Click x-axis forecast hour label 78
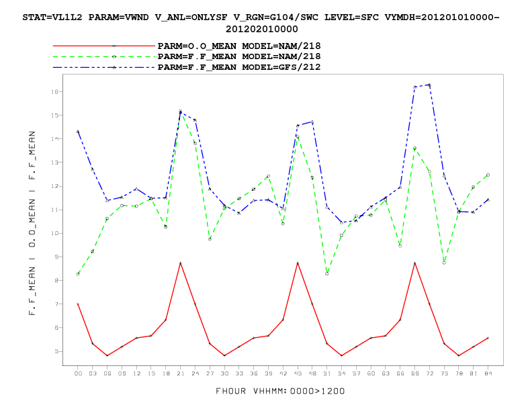Image resolution: width=532 pixels, height=411 pixels. (x=459, y=373)
